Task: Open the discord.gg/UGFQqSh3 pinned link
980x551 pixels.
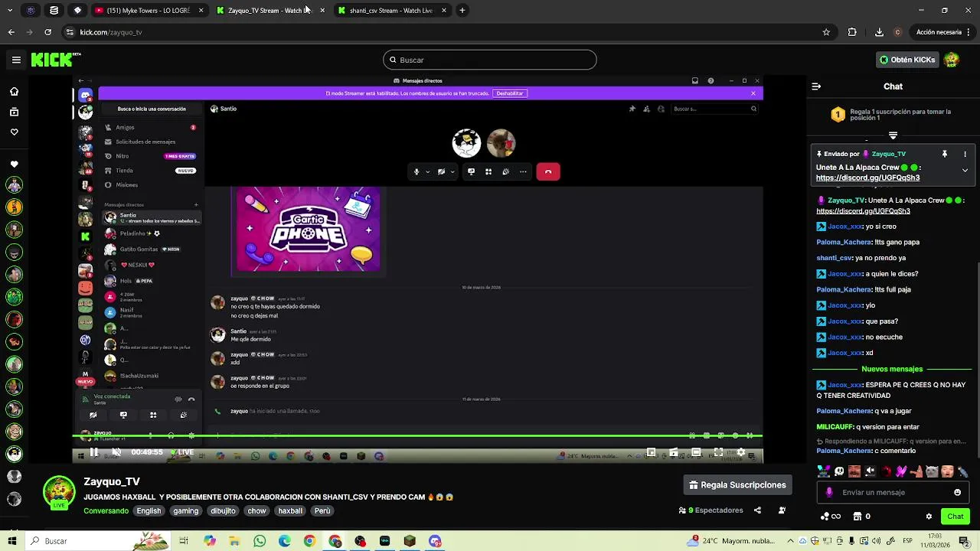Action: (x=867, y=178)
